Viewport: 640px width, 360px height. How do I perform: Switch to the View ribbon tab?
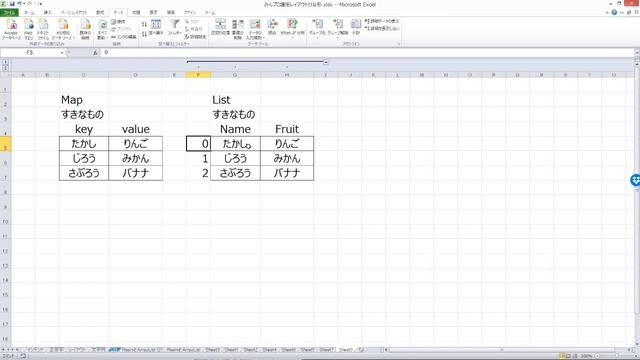153,13
